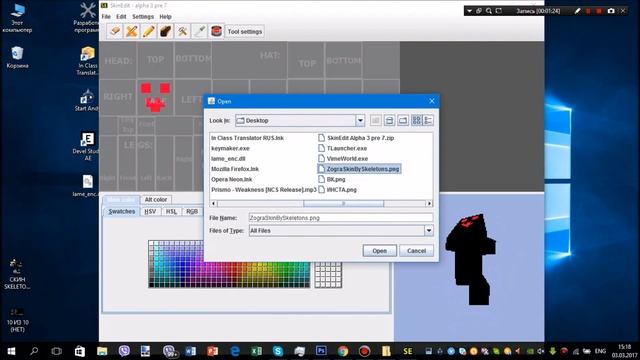Click camera icon in recording toolbar
The width and height of the screenshot is (640, 360).
click(x=611, y=11)
